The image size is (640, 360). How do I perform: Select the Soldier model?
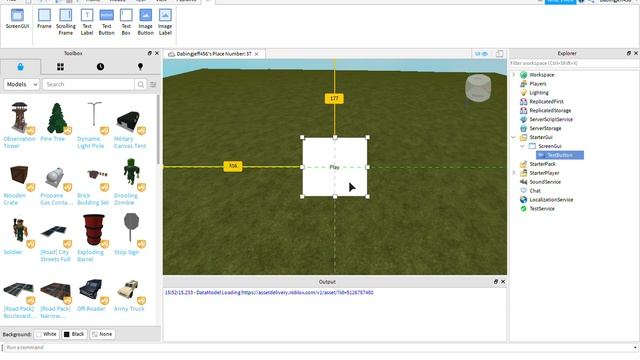click(x=19, y=235)
